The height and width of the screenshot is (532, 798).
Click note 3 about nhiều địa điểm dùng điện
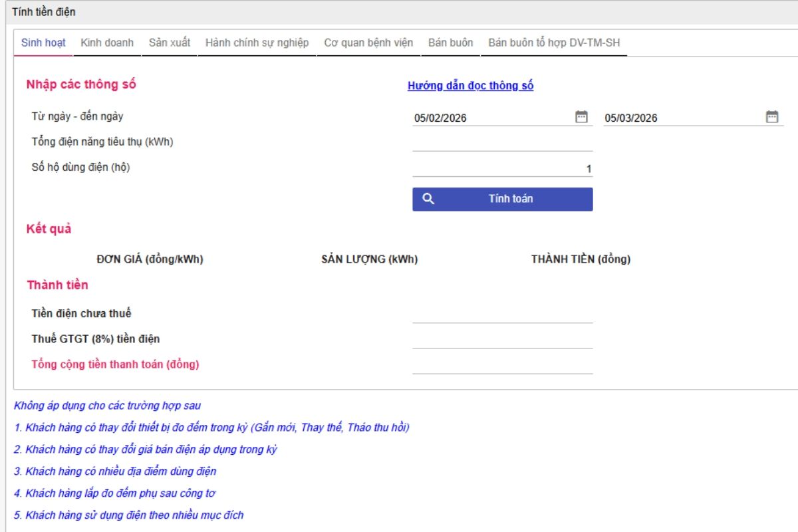pyautogui.click(x=115, y=471)
